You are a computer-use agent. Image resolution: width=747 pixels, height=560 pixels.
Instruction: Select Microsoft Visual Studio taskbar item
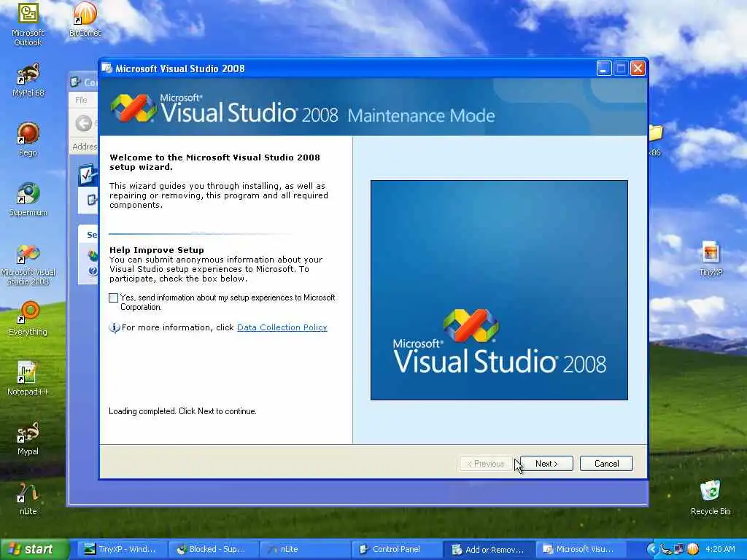click(x=581, y=549)
